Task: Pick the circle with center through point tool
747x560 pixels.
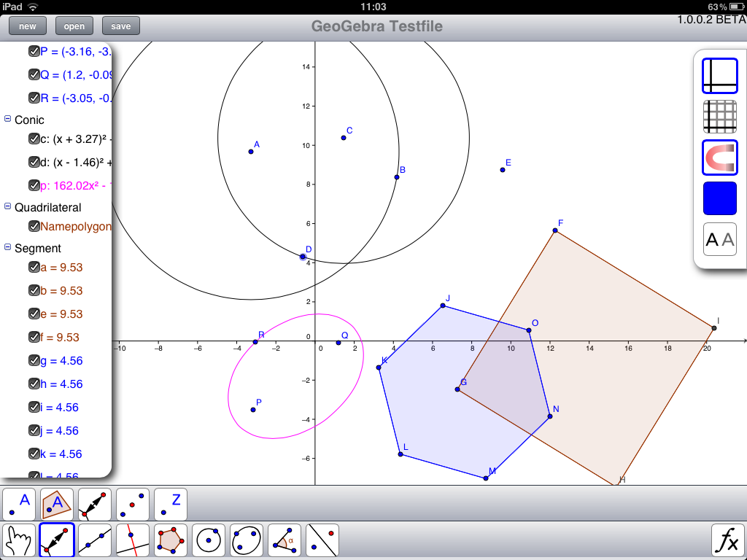Action: [208, 540]
